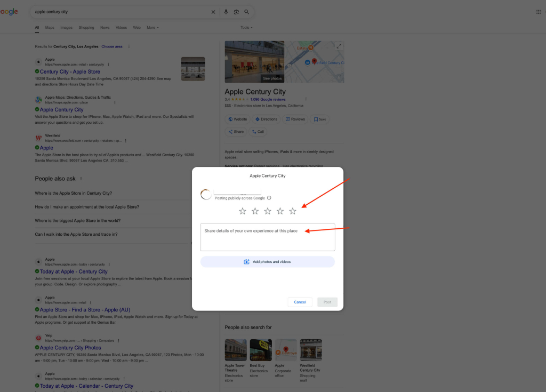
Task: Click the Share button
Action: click(x=236, y=132)
